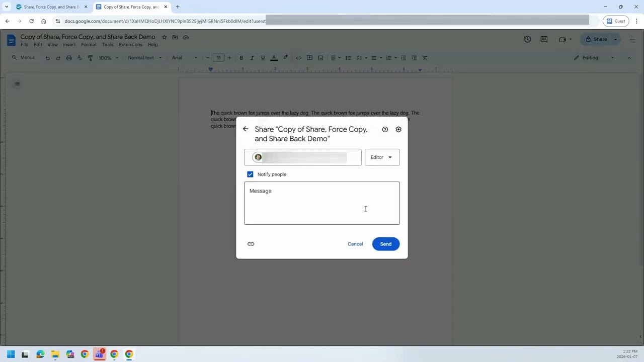Open the highlight color picker
Screen dimensions: 644x362
click(285, 58)
